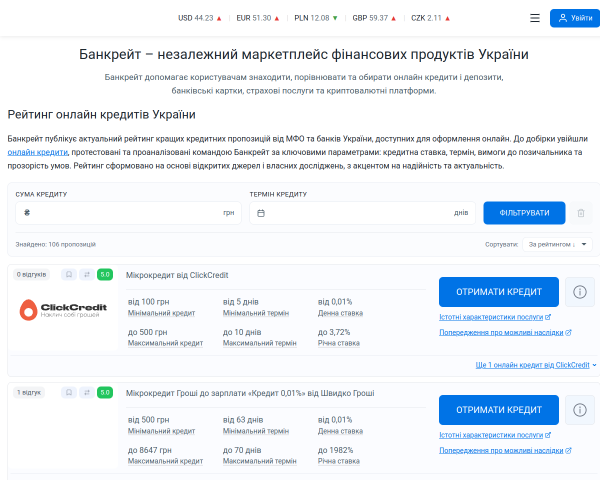
Task: Click Максимальний кредит label under до 500 грн
Action: pyautogui.click(x=165, y=343)
